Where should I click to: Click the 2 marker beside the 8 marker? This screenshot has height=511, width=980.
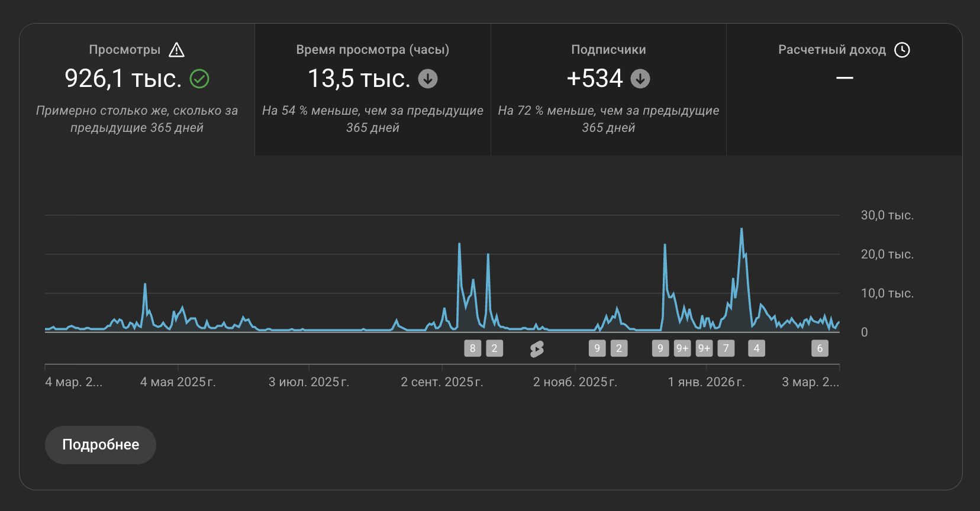point(495,348)
